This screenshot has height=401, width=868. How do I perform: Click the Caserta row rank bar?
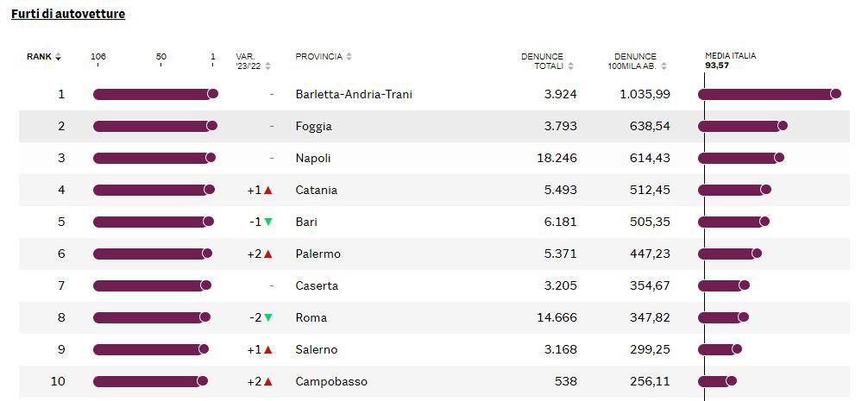(152, 285)
